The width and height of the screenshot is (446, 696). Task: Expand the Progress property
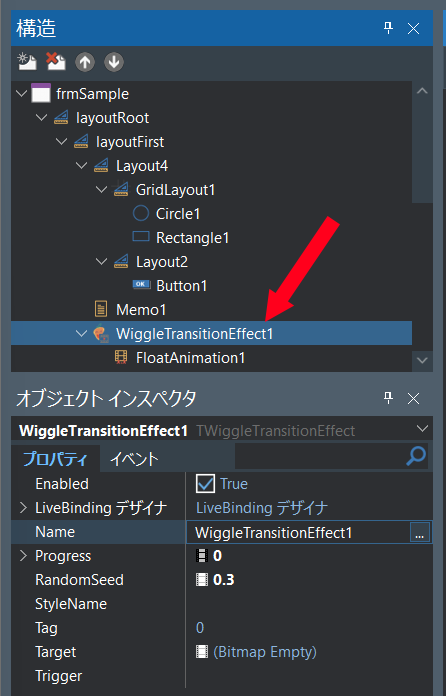click(x=24, y=556)
